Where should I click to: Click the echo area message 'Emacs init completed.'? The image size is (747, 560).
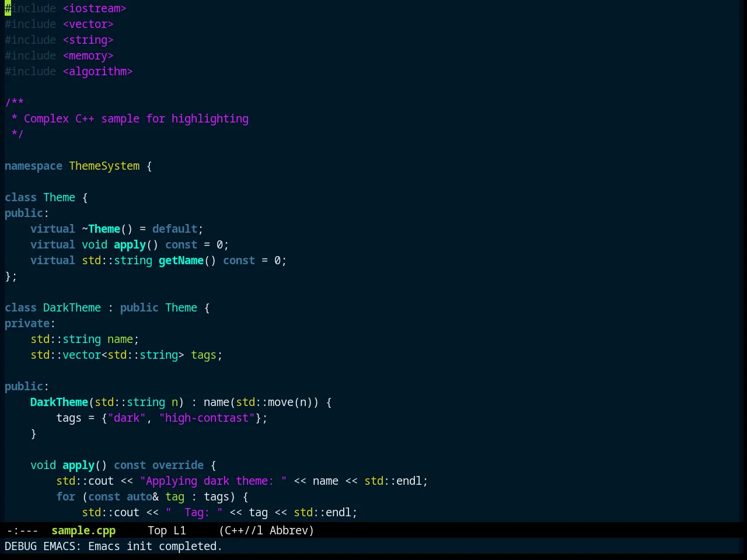[x=155, y=546]
